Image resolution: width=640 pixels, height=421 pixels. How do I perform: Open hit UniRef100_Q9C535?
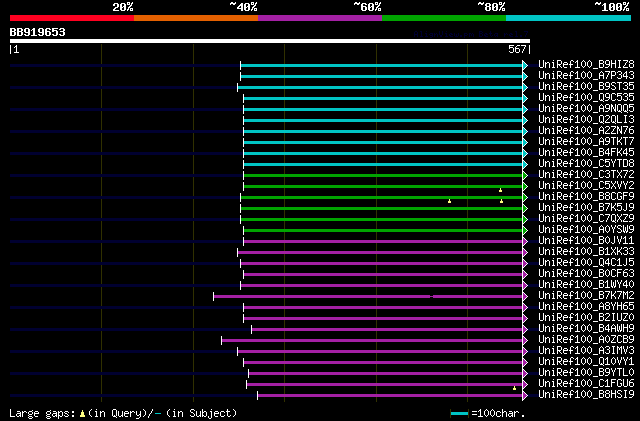click(x=586, y=98)
